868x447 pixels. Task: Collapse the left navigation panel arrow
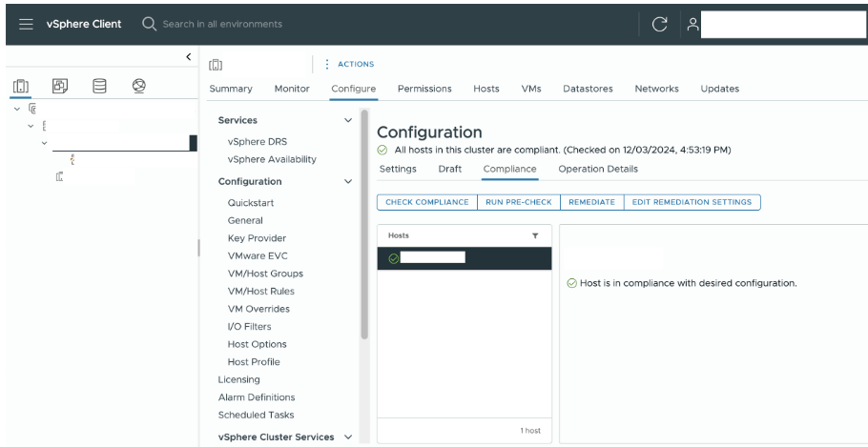coord(187,60)
